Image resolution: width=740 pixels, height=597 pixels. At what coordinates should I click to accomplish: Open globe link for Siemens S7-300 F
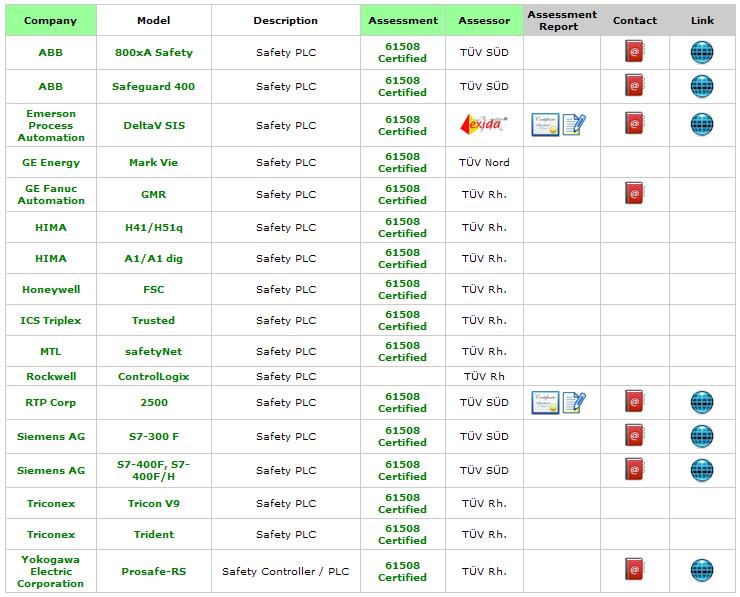[x=702, y=436]
